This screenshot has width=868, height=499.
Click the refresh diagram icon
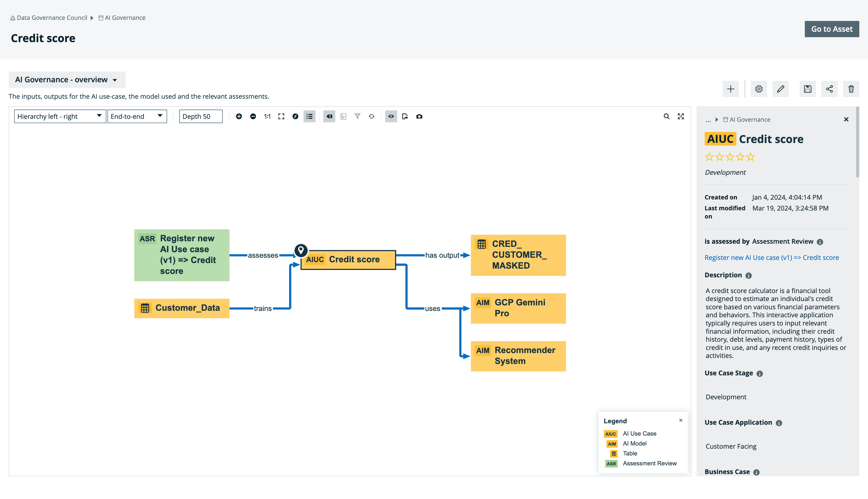click(372, 117)
